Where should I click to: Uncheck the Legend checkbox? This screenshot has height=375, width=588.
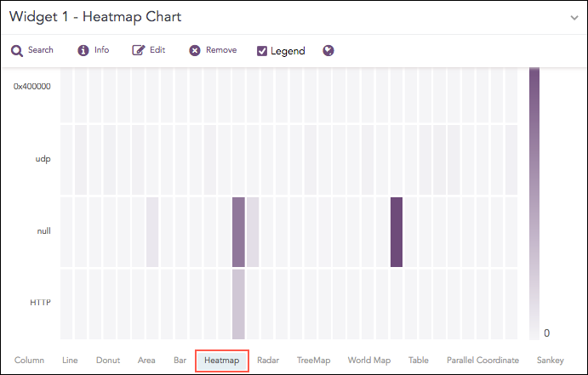point(262,51)
